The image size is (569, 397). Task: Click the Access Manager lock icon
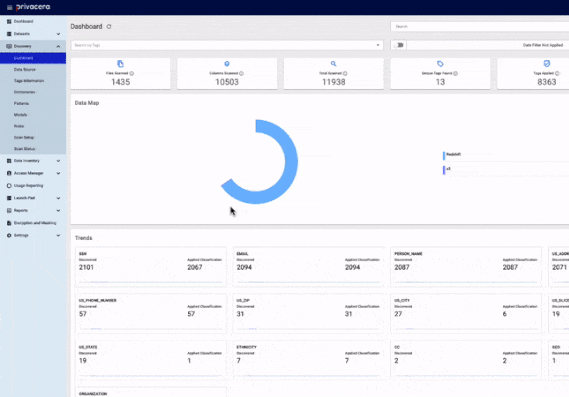coord(9,173)
